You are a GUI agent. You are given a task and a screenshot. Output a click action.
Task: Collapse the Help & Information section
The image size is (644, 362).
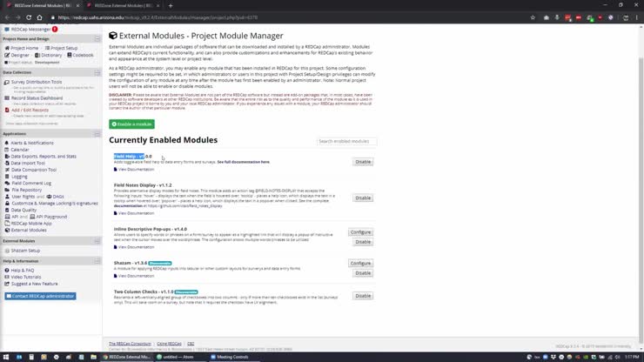coord(98,261)
